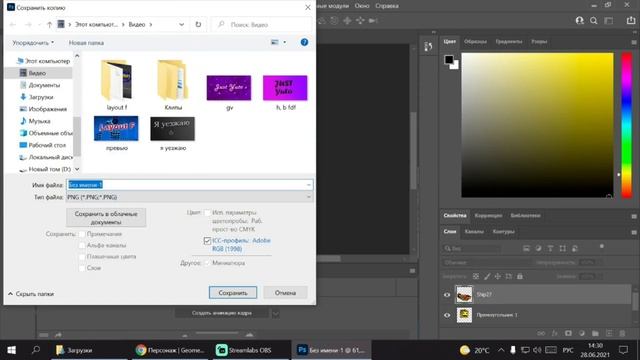Switch to the Образцы tab
This screenshot has height=360, width=640.
(475, 41)
